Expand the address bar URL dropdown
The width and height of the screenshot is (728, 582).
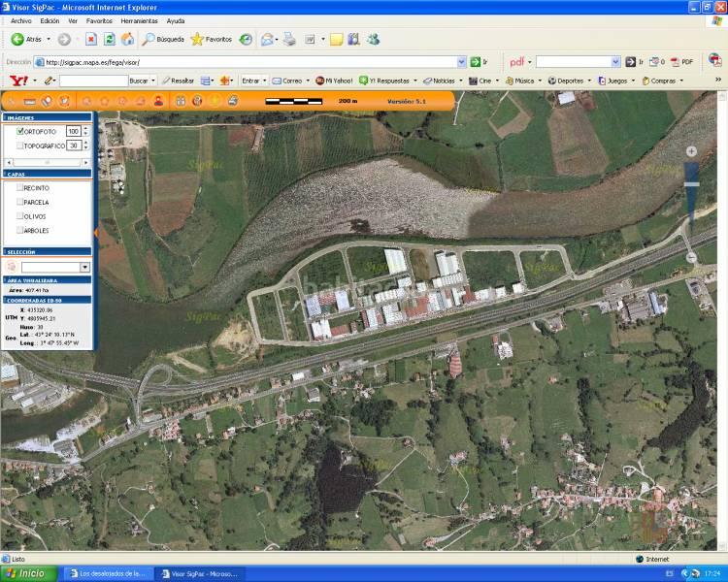(461, 61)
